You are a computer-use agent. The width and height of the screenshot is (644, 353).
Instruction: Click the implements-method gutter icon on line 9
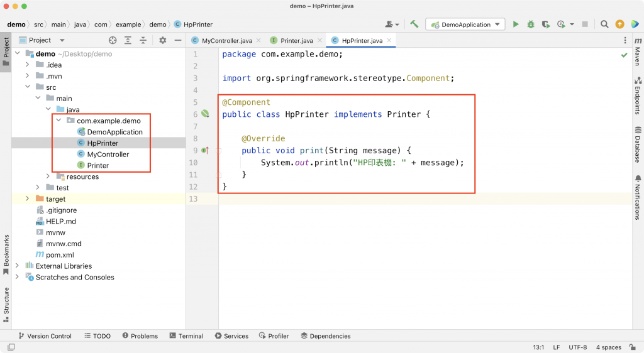[x=205, y=151]
